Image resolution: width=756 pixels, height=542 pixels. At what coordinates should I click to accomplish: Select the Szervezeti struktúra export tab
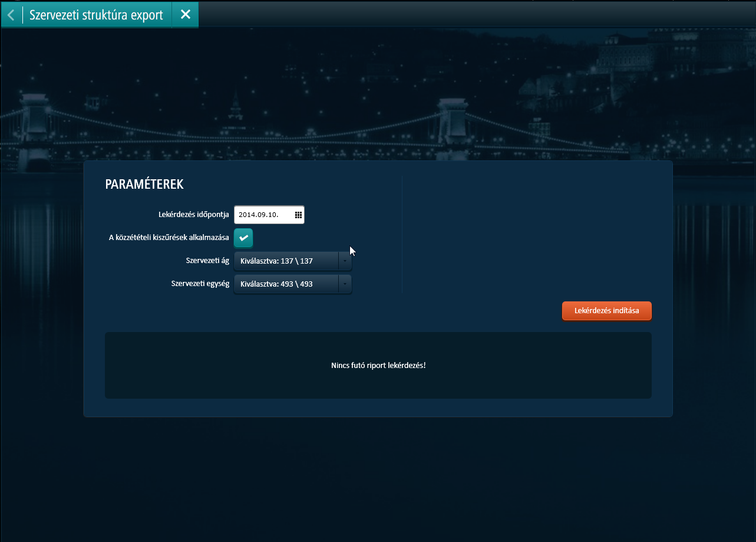click(96, 15)
